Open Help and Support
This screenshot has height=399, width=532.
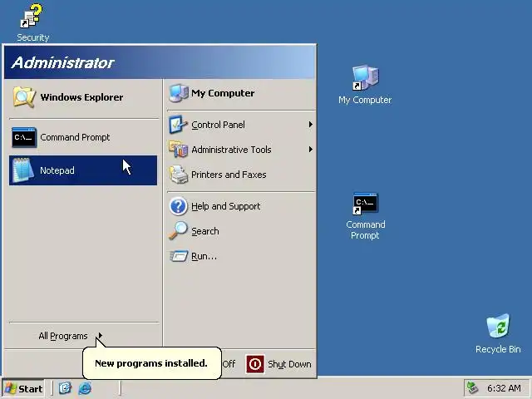(x=241, y=206)
